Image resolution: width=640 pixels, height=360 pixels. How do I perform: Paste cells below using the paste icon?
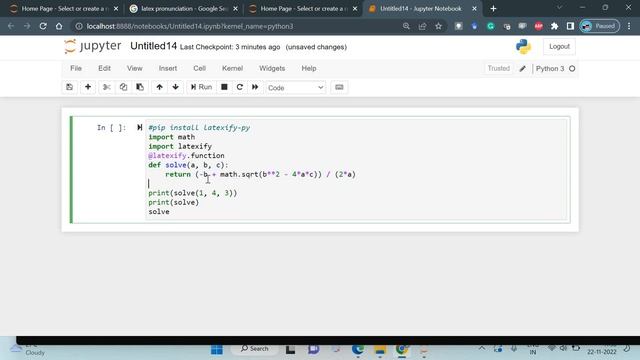tap(140, 87)
